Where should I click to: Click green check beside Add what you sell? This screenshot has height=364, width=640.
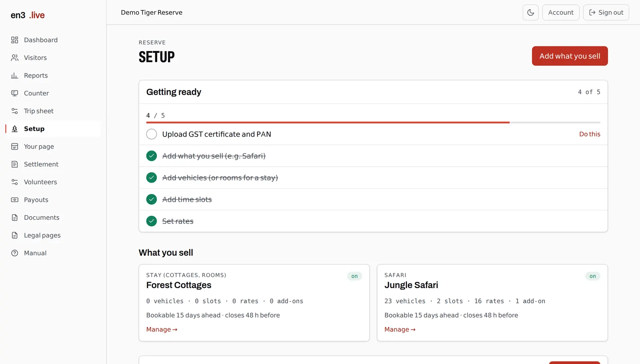(x=152, y=156)
